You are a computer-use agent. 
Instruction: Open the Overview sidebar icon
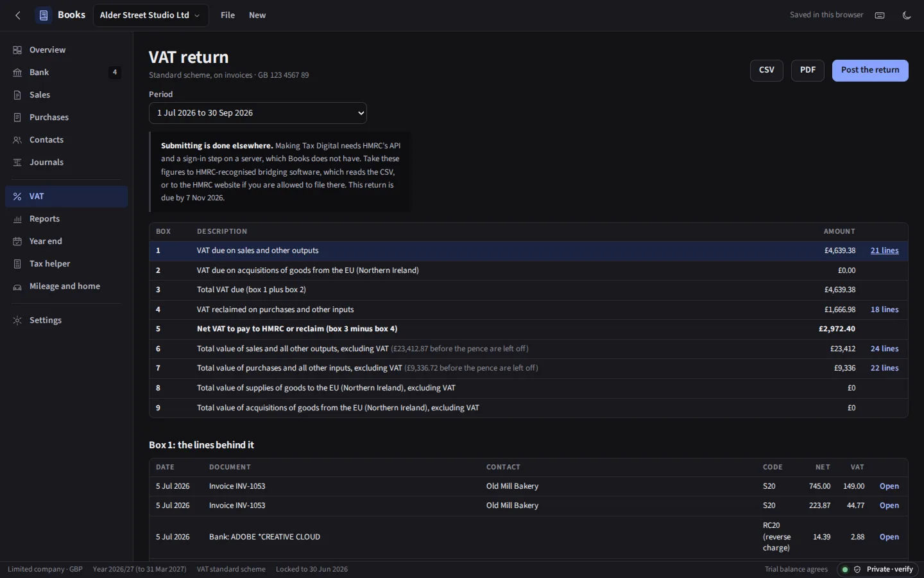click(17, 50)
